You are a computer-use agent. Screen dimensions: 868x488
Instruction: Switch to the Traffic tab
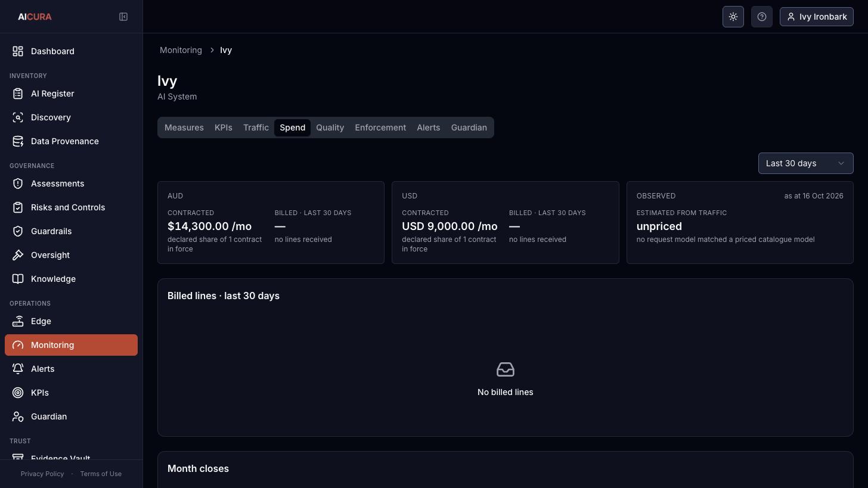coord(256,128)
